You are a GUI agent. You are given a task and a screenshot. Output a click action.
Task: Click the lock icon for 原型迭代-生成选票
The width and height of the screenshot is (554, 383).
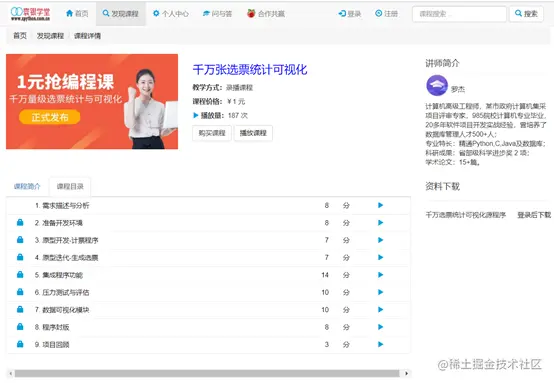[x=20, y=257]
